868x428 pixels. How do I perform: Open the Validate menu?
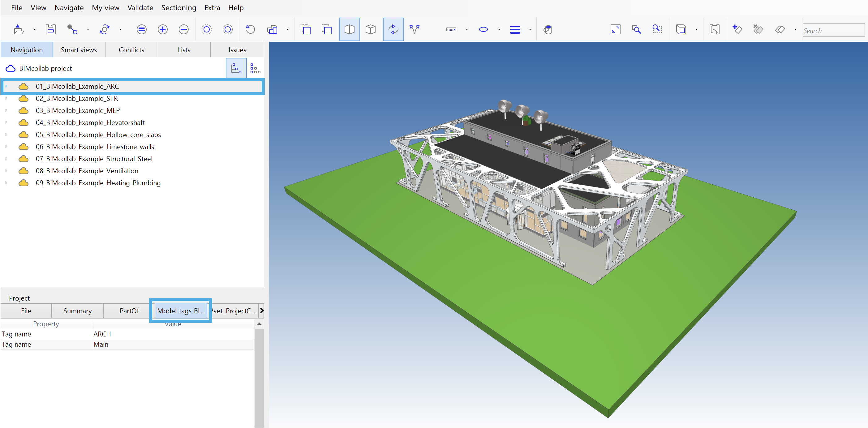pyautogui.click(x=140, y=7)
